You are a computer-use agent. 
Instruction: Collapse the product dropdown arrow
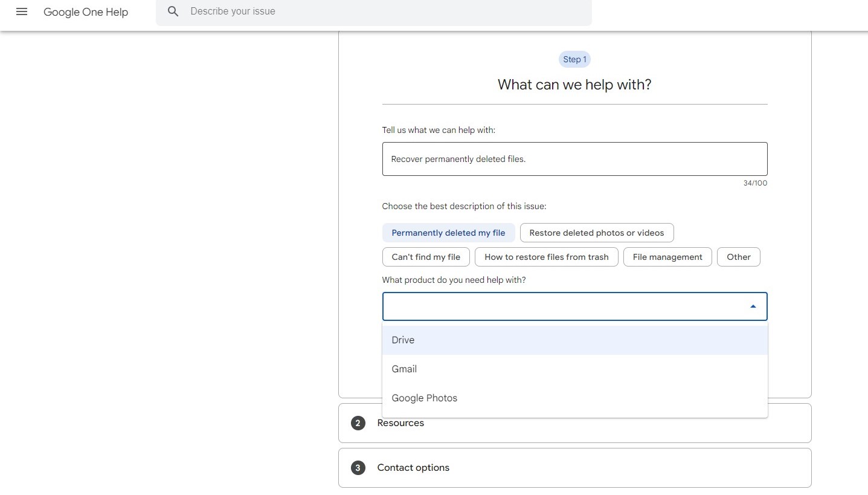(753, 306)
